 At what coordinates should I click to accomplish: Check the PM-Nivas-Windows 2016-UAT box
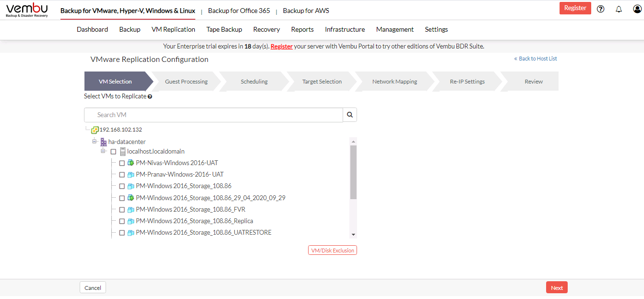122,163
